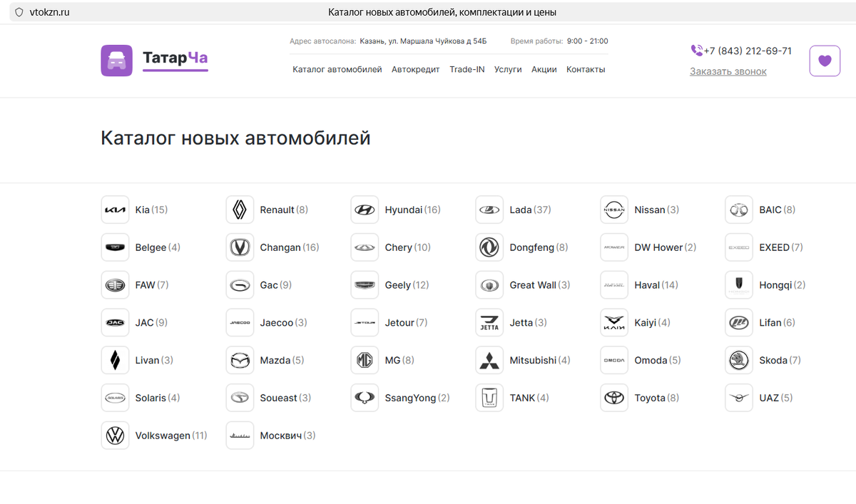Click the Chery logo icon
The width and height of the screenshot is (856, 504).
point(365,247)
